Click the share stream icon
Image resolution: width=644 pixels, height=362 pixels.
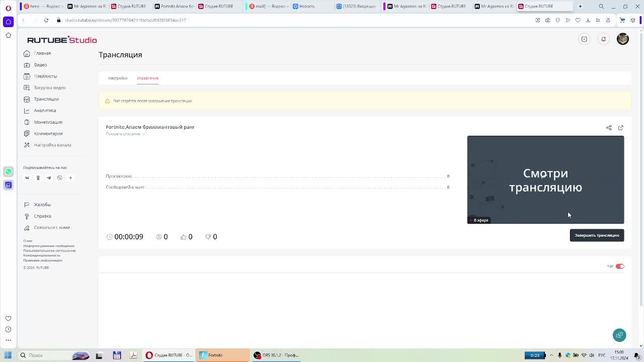pyautogui.click(x=609, y=128)
